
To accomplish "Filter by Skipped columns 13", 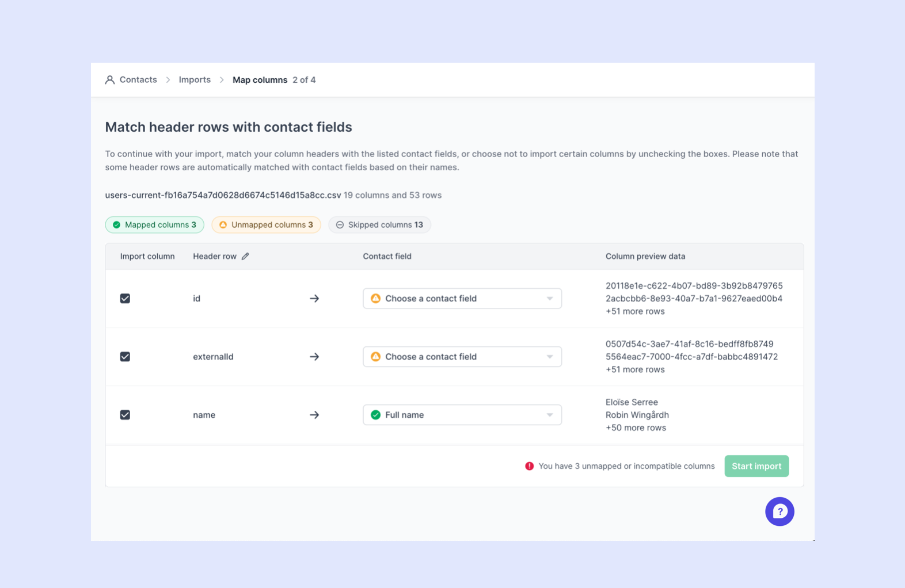I will (379, 224).
